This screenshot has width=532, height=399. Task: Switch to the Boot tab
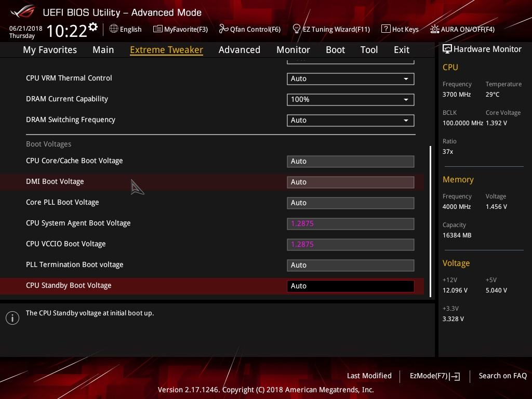tap(335, 50)
